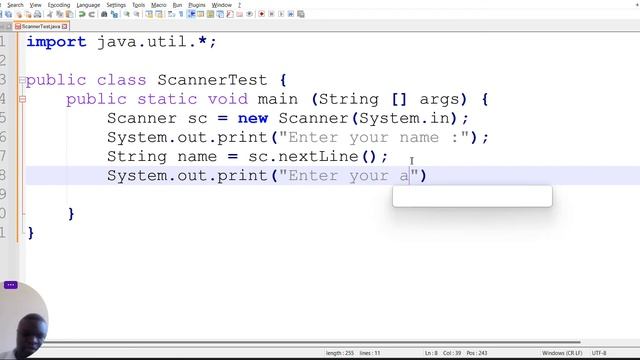Open the Settings menu
The width and height of the screenshot is (640, 360).
pyautogui.click(x=116, y=5)
